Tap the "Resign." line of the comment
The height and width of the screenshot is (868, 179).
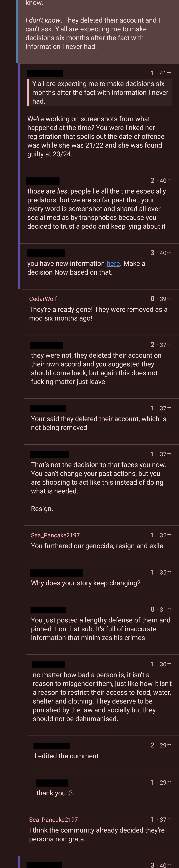click(42, 509)
